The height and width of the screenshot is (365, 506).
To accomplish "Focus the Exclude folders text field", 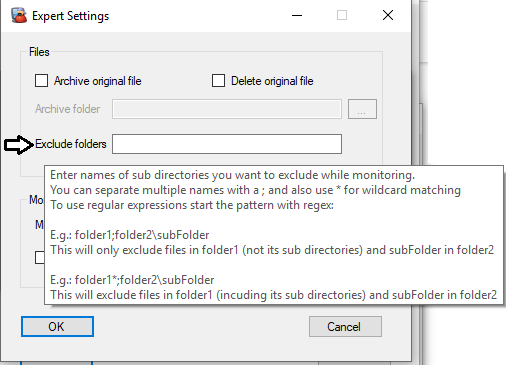I will (227, 144).
